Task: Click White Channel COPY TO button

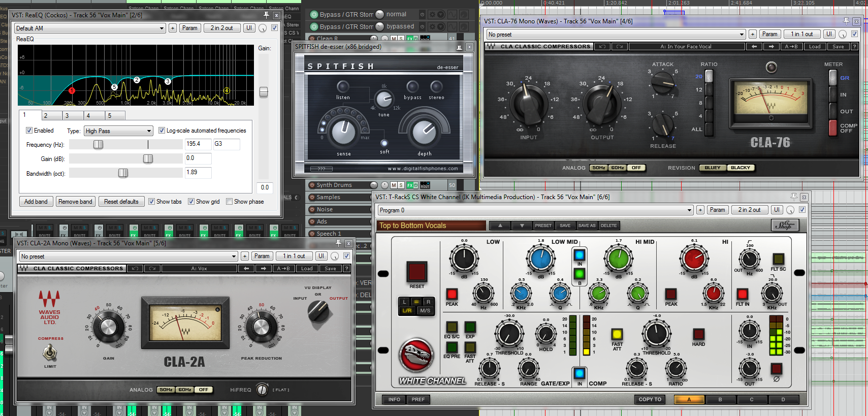Action: [650, 399]
